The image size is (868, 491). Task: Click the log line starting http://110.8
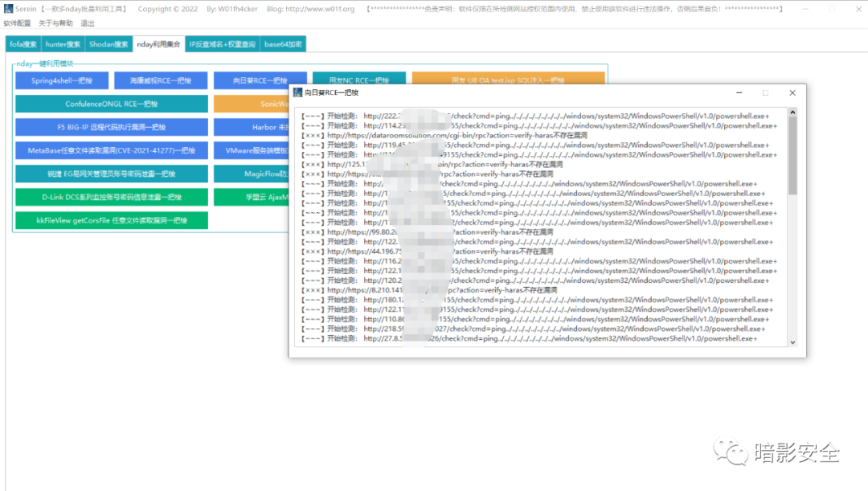point(534,319)
